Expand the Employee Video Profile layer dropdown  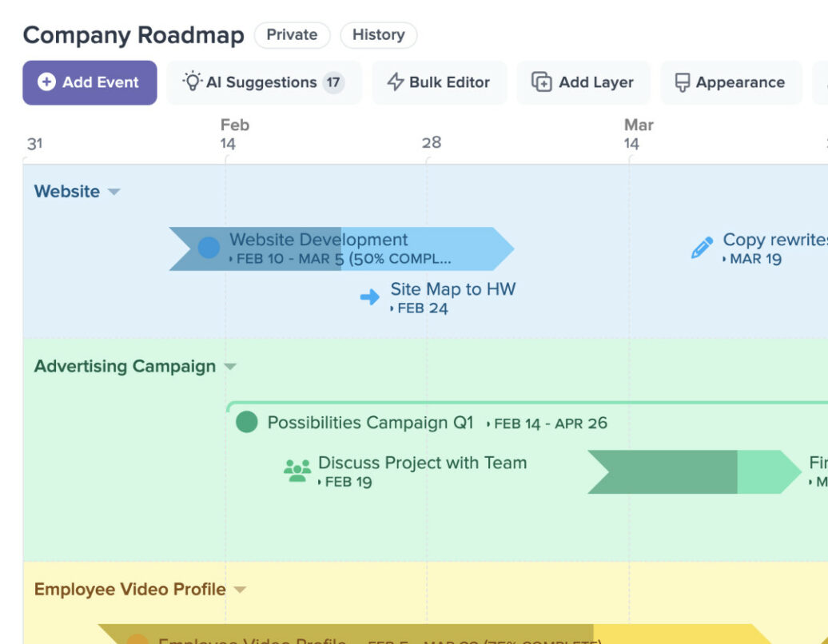point(239,589)
